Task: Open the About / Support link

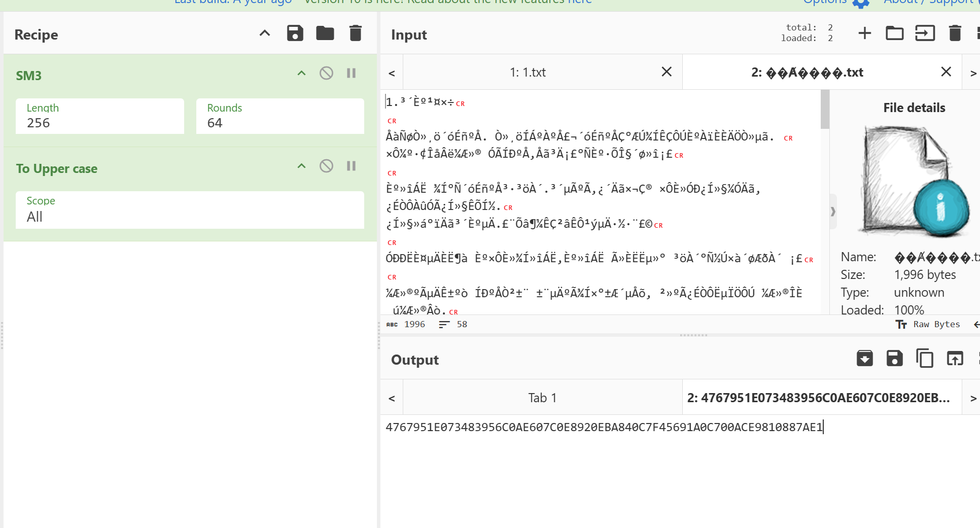Action: point(930,2)
